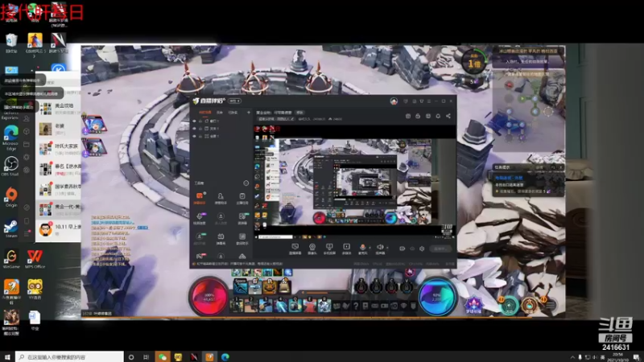644x362 pixels.
Task: Add a screen capture source (直播屏幕)
Action: [x=295, y=249]
